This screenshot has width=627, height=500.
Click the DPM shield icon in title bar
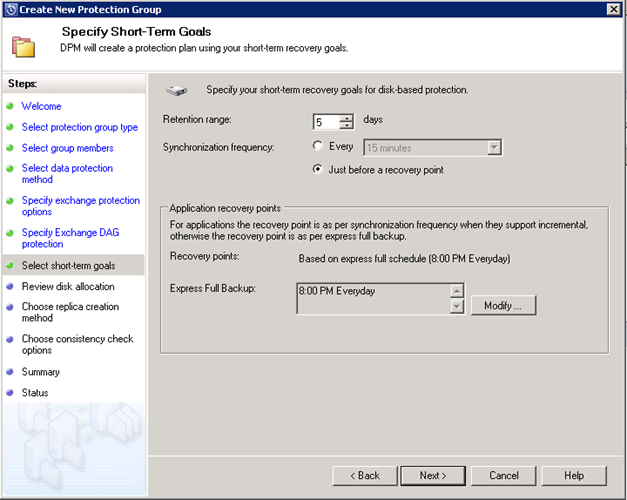tap(10, 9)
